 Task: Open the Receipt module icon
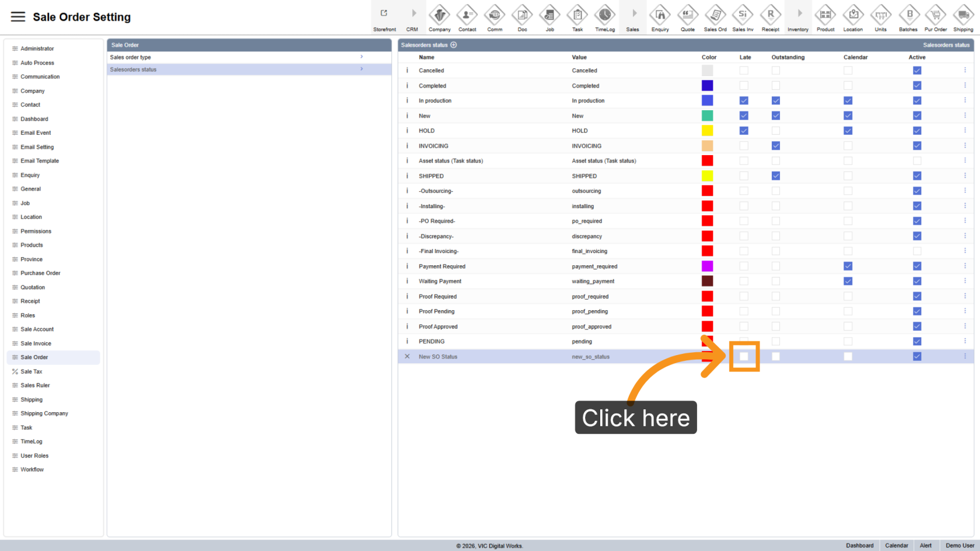point(771,15)
